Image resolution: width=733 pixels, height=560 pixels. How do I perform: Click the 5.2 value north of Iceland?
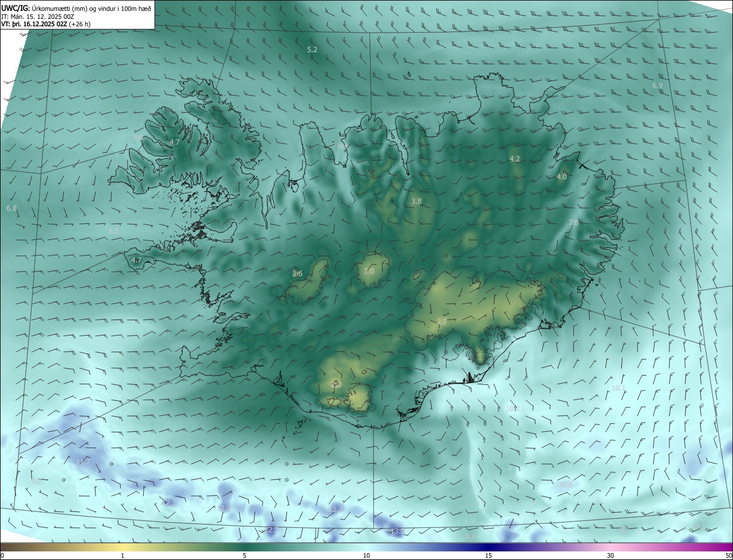[x=312, y=50]
